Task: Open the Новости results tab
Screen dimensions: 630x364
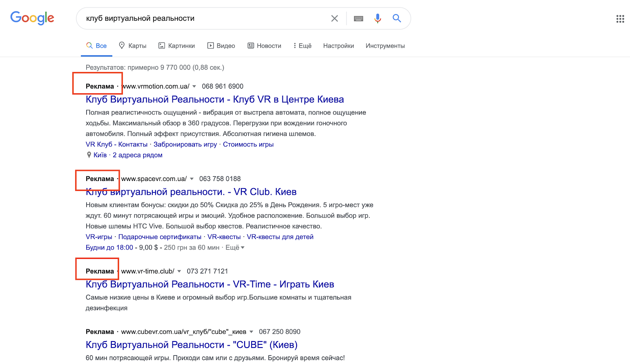Action: click(264, 46)
